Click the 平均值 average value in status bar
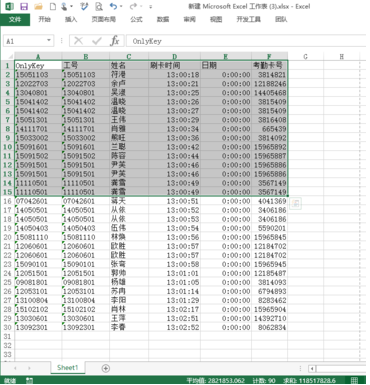The height and width of the screenshot is (385, 370). [x=215, y=380]
